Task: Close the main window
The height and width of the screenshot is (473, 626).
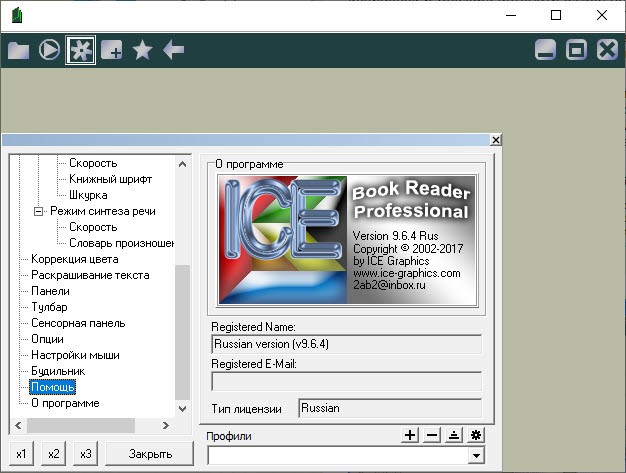Action: tap(602, 15)
